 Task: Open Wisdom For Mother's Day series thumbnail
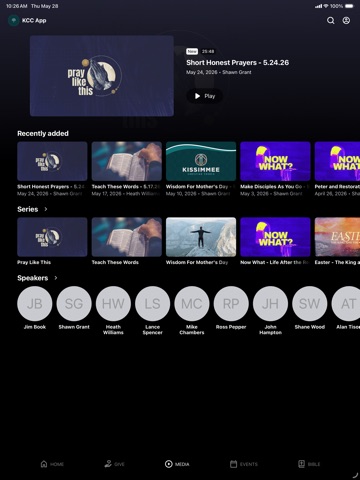pos(201,237)
